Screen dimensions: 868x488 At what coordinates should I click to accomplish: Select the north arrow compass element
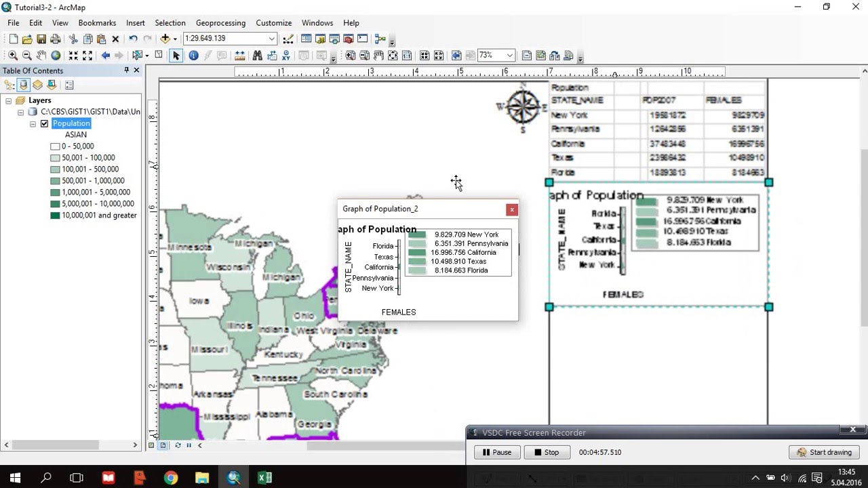tap(523, 107)
